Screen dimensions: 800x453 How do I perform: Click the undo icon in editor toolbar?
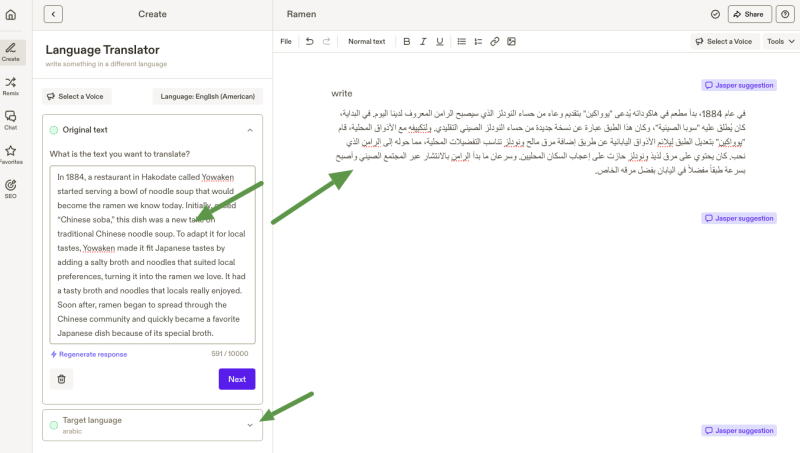310,41
